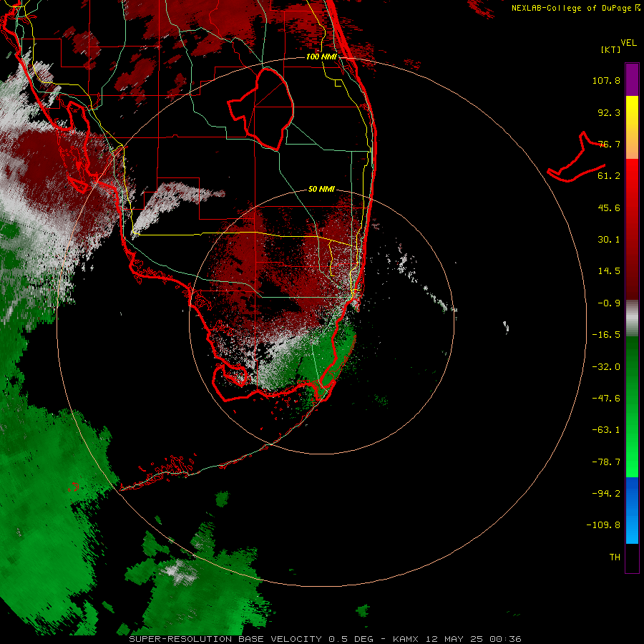
Task: Click the purple segment of velocity color bar
Action: point(632,79)
